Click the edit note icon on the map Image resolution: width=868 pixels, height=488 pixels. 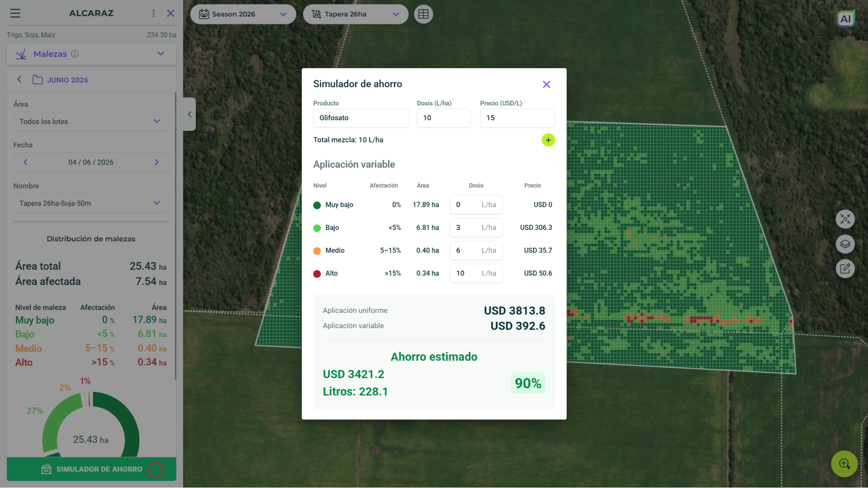pos(845,269)
